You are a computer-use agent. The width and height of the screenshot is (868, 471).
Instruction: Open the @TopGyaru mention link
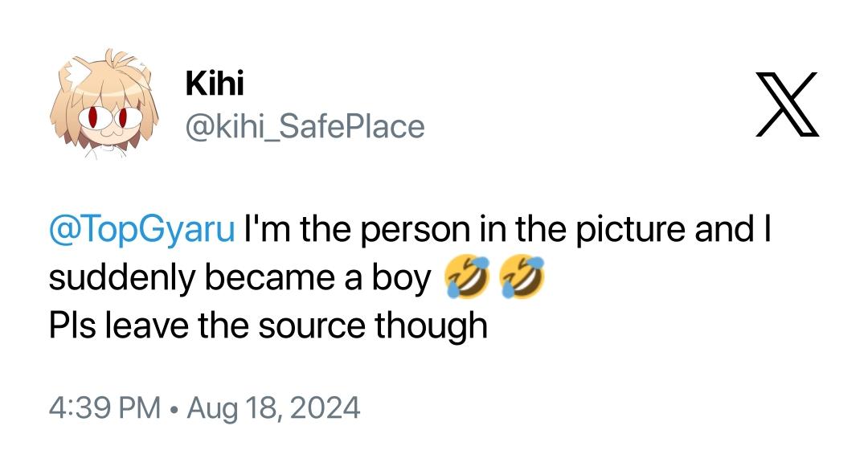[x=142, y=229]
